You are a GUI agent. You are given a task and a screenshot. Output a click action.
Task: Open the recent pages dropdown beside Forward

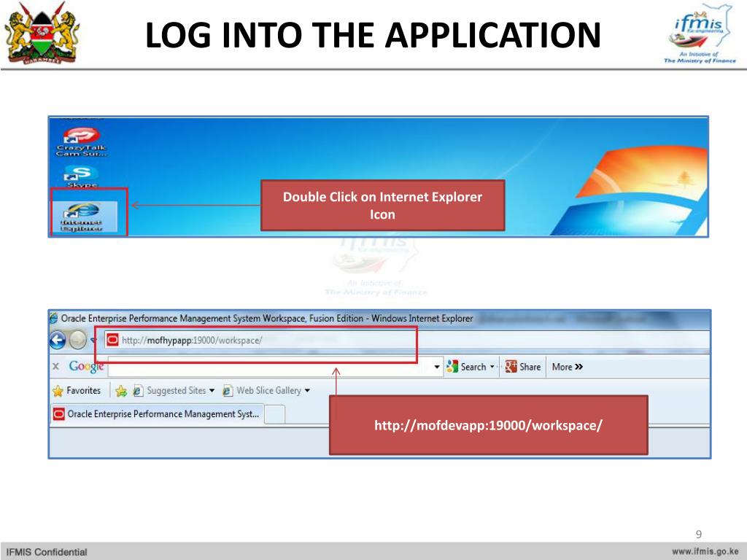(93, 340)
